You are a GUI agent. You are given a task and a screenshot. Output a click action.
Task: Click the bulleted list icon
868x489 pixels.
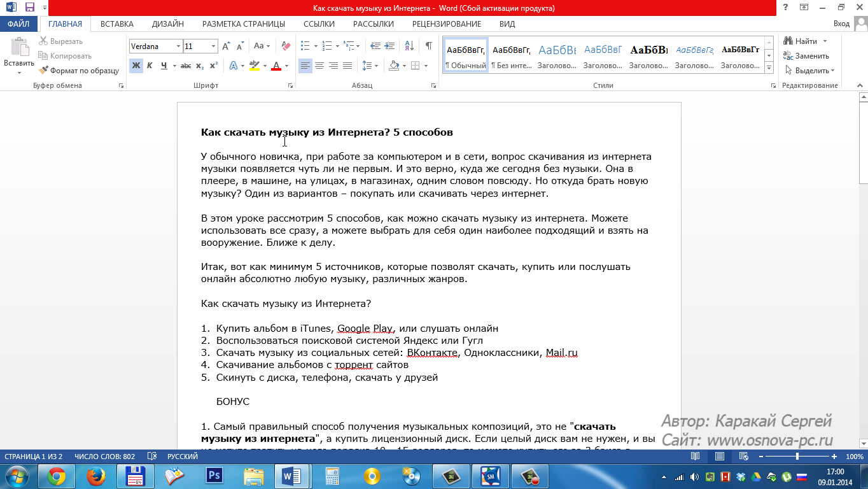coord(305,46)
